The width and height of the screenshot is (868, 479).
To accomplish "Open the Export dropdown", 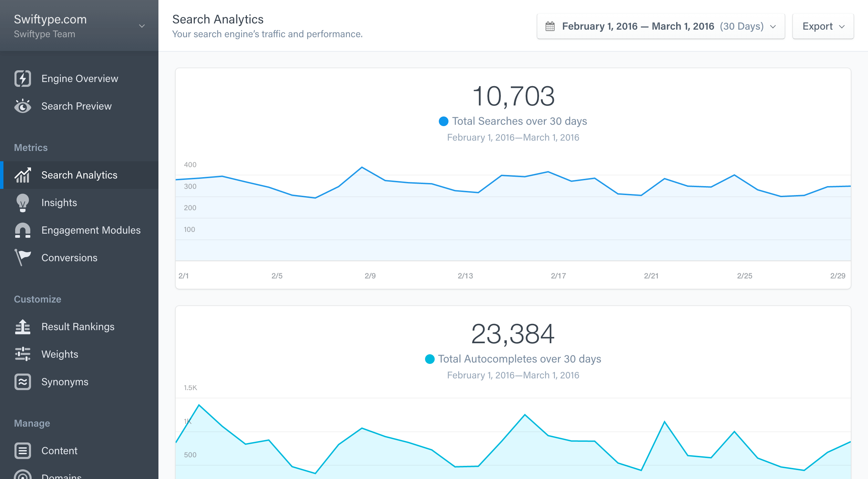I will point(823,26).
